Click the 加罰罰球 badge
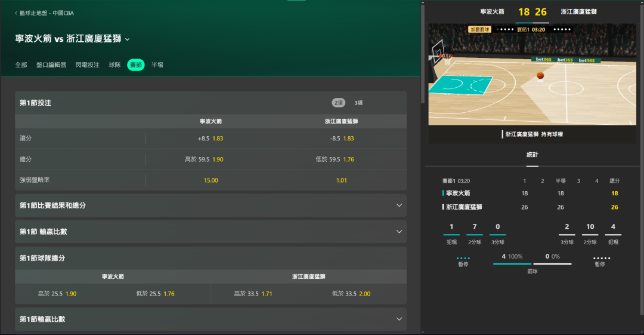 479,30
